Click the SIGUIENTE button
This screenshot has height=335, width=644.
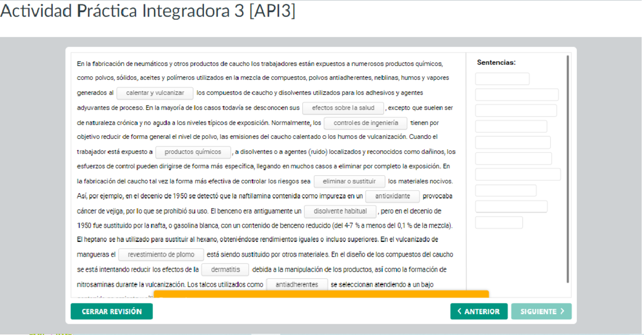[541, 311]
